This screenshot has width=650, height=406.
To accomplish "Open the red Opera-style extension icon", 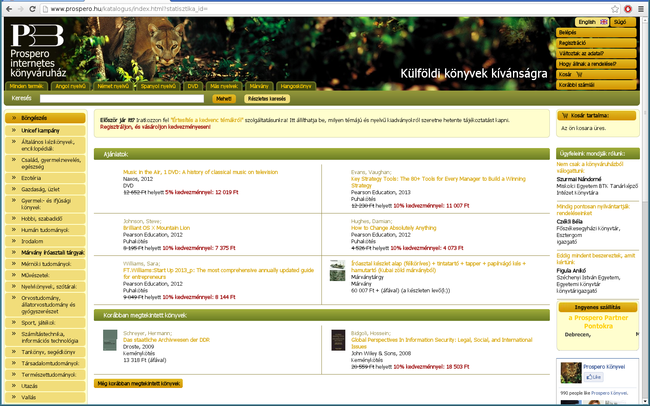I will tap(628, 9).
